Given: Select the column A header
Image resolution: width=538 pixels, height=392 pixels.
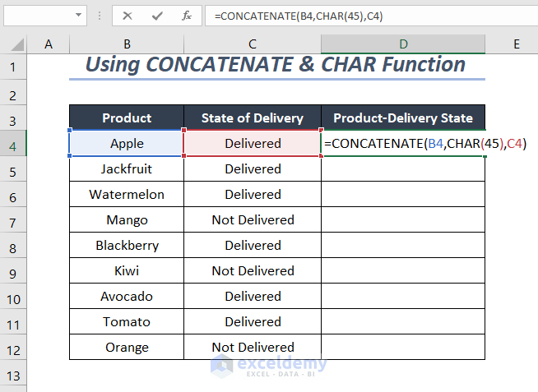Looking at the screenshot, I should (x=49, y=43).
